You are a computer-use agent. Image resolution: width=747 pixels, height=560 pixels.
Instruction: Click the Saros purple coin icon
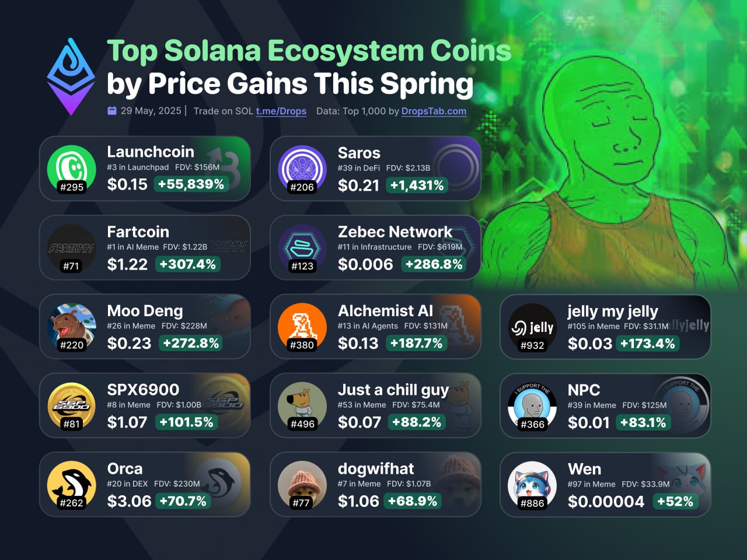[x=302, y=169]
